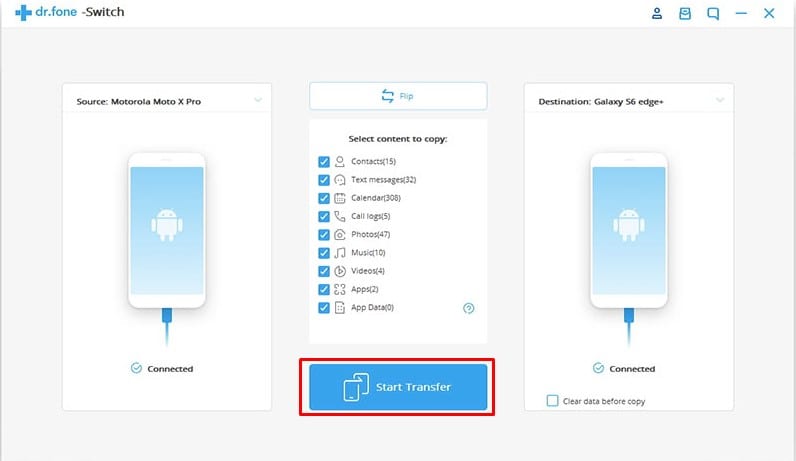Click the source phone image
Viewport: 796px width, 461px height.
click(167, 230)
